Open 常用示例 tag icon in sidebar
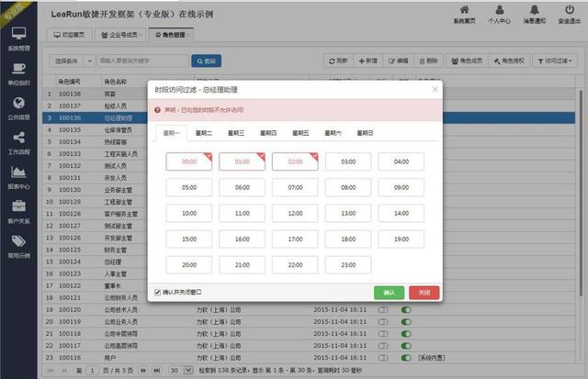The image size is (588, 379). coord(18,240)
